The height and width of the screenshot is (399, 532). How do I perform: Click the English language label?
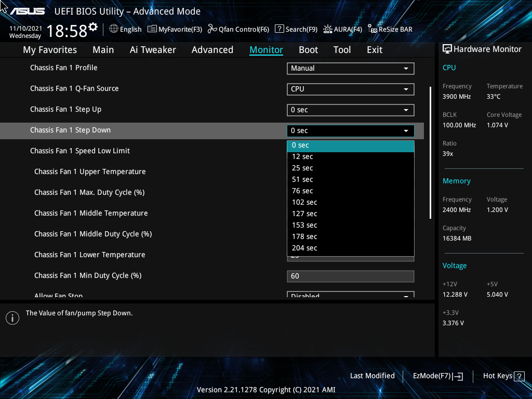coord(130,29)
